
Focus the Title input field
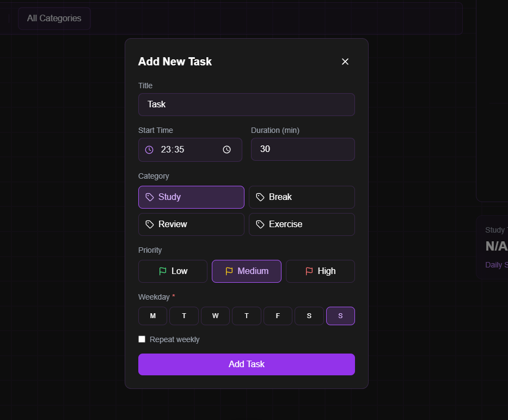tap(247, 105)
